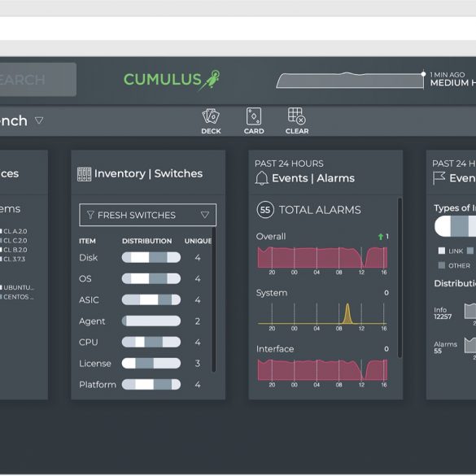Click the License unique count '3'

[x=198, y=364]
